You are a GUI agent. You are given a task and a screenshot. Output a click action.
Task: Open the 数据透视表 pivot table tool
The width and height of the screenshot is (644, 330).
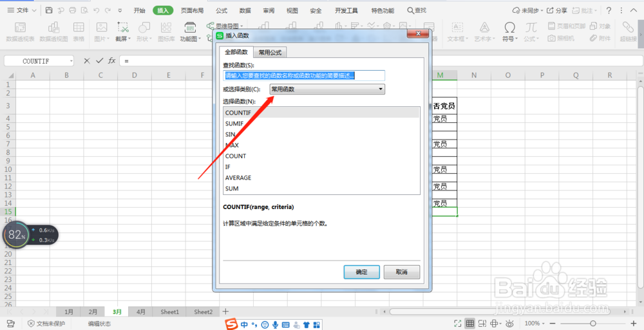click(20, 32)
